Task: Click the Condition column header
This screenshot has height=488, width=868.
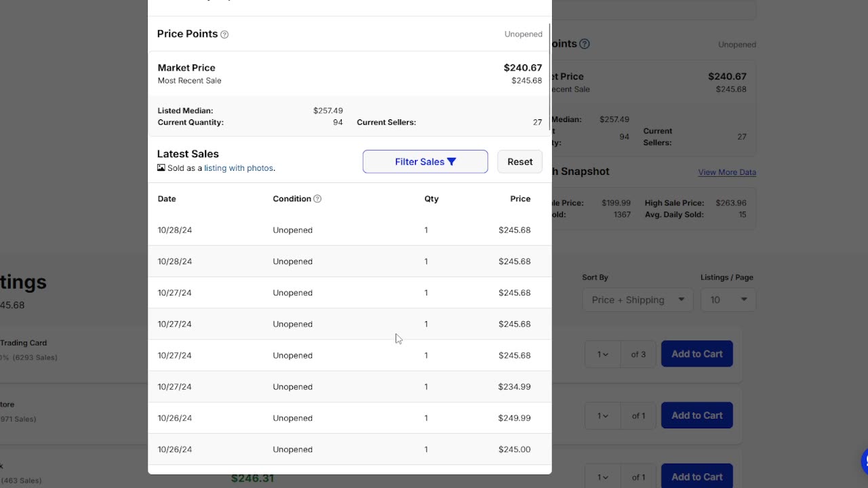Action: click(x=292, y=199)
